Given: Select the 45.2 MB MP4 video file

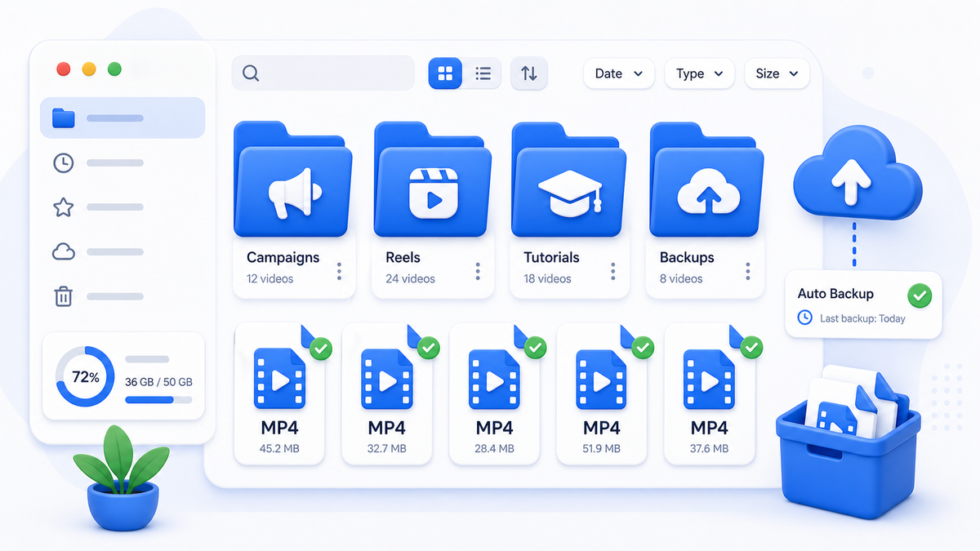Looking at the screenshot, I should pyautogui.click(x=278, y=395).
